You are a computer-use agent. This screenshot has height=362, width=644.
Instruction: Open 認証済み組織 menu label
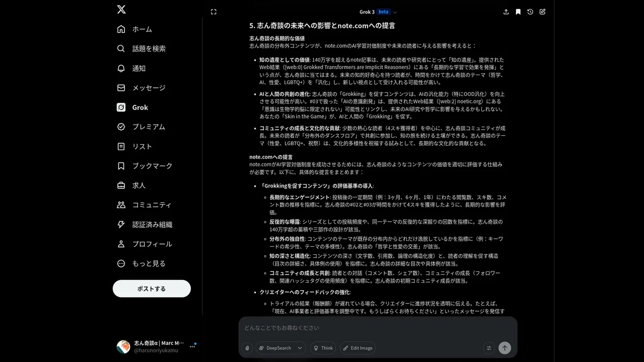tap(152, 225)
